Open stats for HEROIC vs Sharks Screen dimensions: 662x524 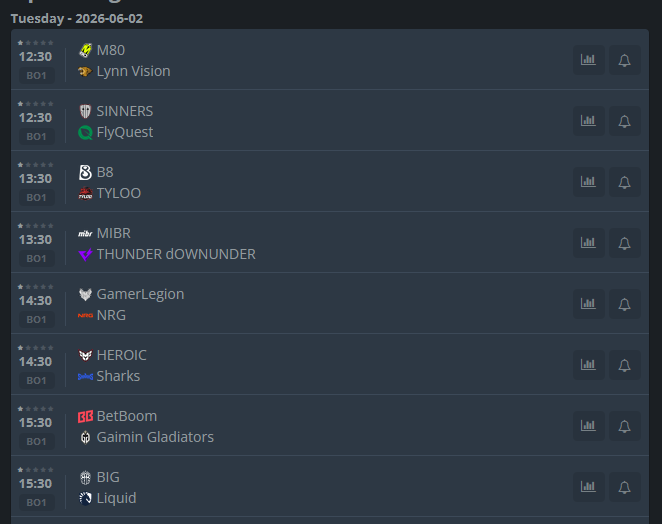click(589, 365)
